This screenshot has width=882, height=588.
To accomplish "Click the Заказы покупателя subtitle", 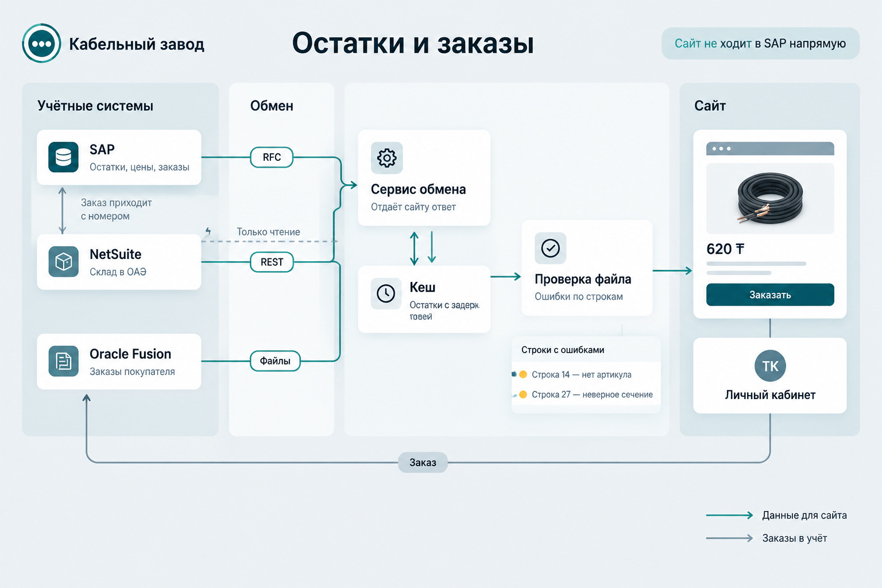I will (x=132, y=372).
